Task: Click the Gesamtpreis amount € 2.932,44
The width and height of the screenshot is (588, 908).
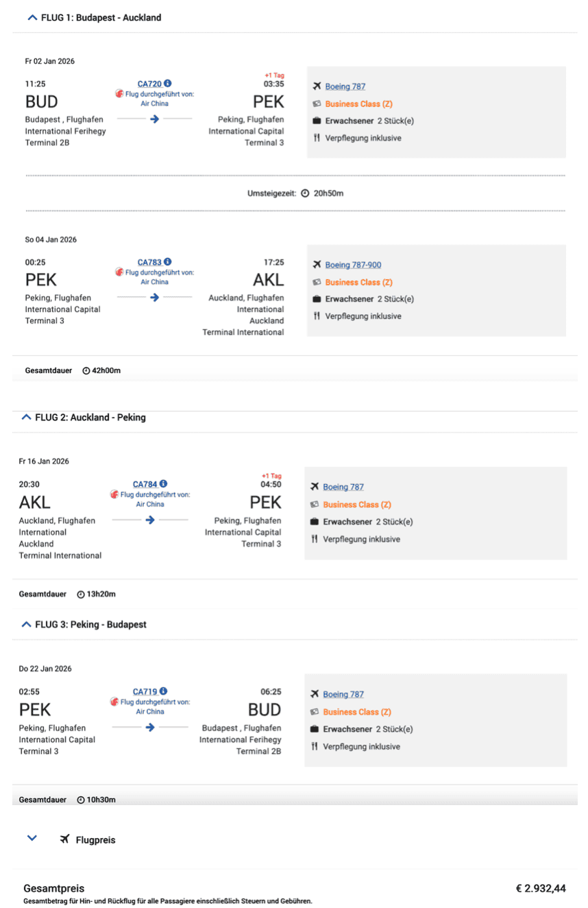Action: coord(540,889)
